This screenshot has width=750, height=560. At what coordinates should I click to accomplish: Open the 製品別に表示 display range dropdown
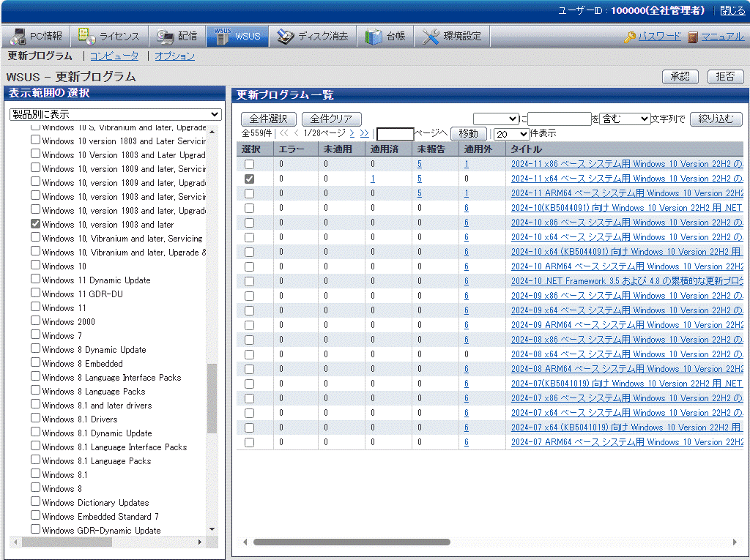[115, 114]
